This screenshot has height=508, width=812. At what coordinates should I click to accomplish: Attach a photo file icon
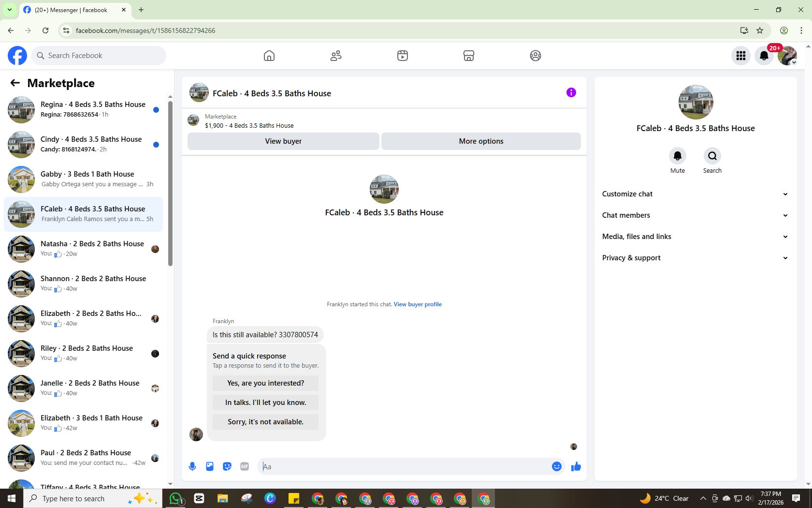click(x=210, y=466)
